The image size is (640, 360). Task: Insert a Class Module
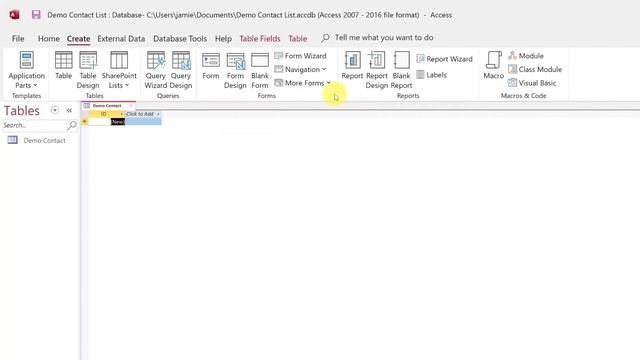tap(535, 69)
